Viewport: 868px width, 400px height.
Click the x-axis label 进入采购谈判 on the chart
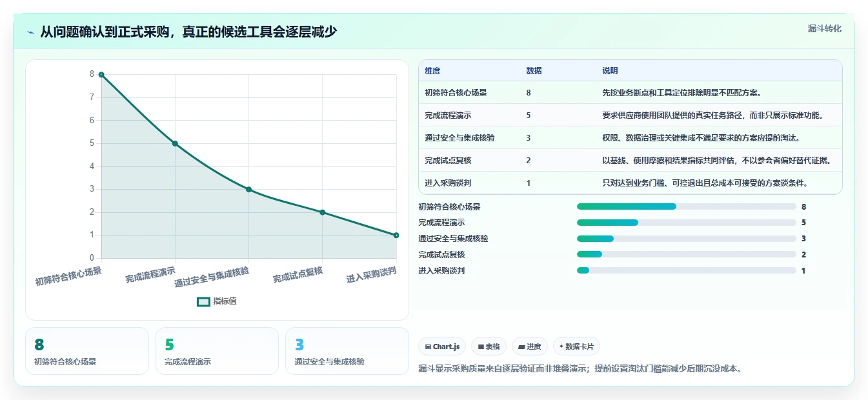(x=371, y=275)
